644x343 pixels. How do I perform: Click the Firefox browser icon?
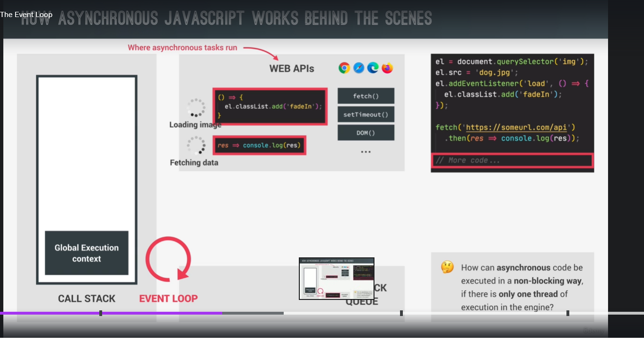(x=388, y=68)
